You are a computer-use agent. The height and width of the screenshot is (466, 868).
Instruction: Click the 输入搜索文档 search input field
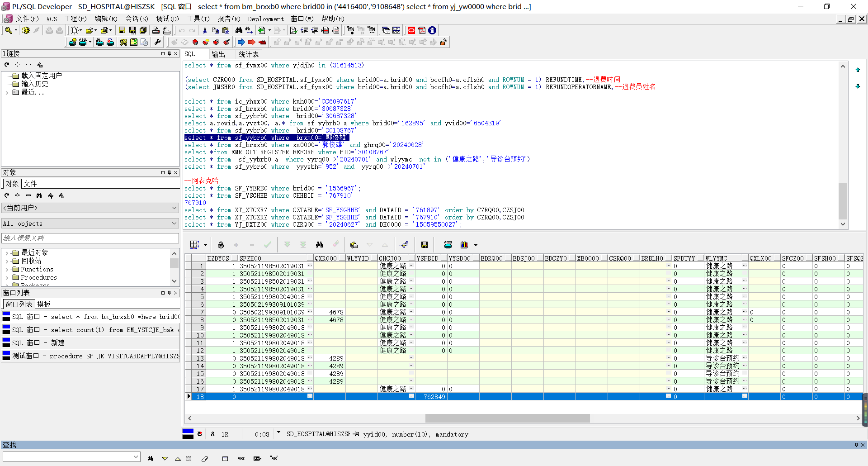point(90,238)
